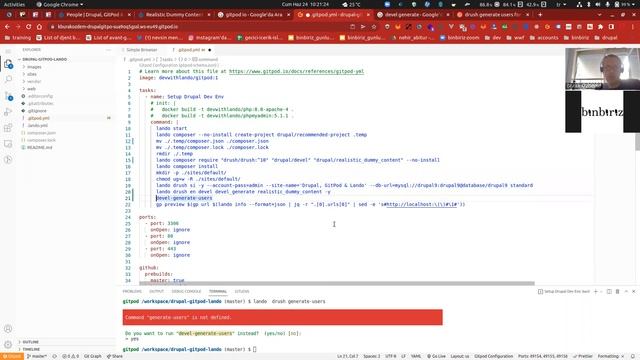Click the editor horizontal scrollbar
Image resolution: width=640 pixels, height=360 pixels.
(337, 283)
